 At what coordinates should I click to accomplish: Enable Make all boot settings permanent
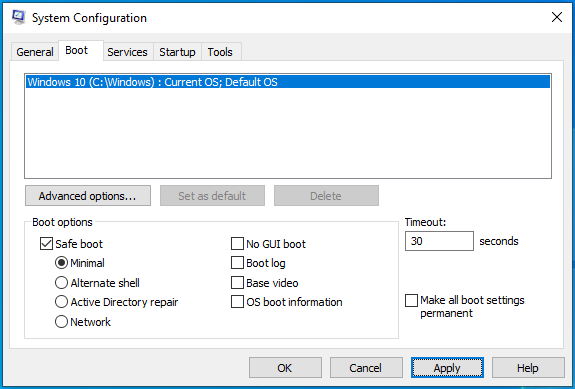[411, 300]
